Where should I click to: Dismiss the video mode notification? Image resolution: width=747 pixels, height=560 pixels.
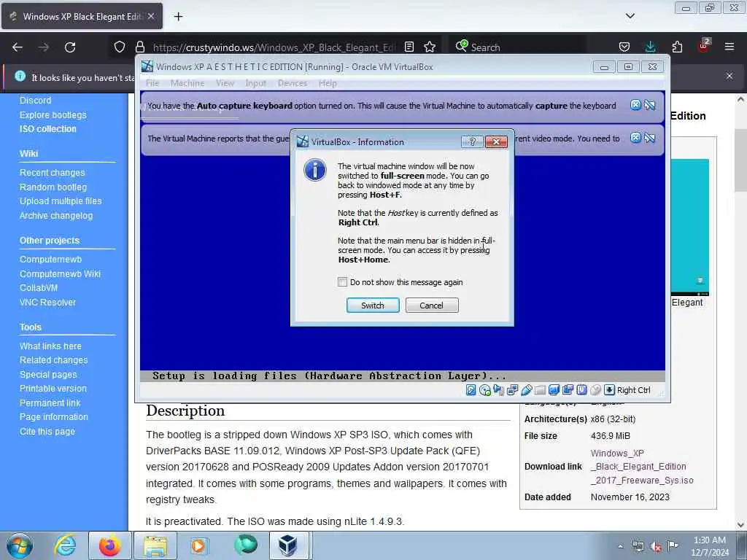[635, 138]
